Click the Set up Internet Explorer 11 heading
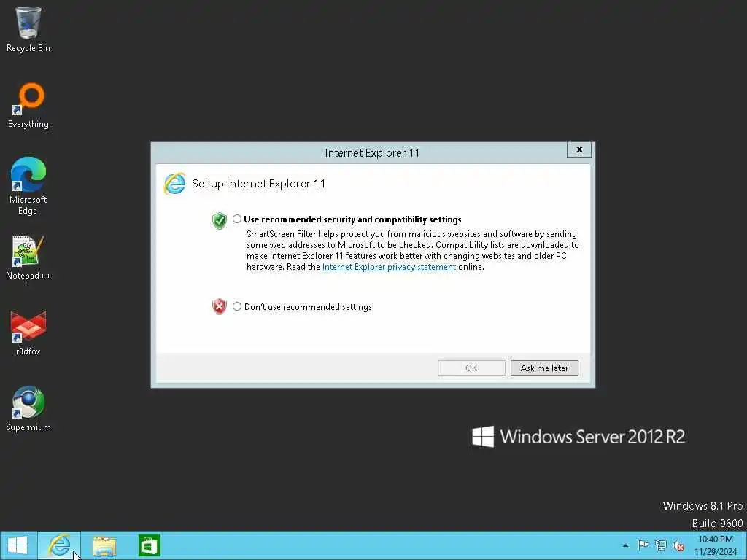This screenshot has width=747, height=560. (258, 184)
